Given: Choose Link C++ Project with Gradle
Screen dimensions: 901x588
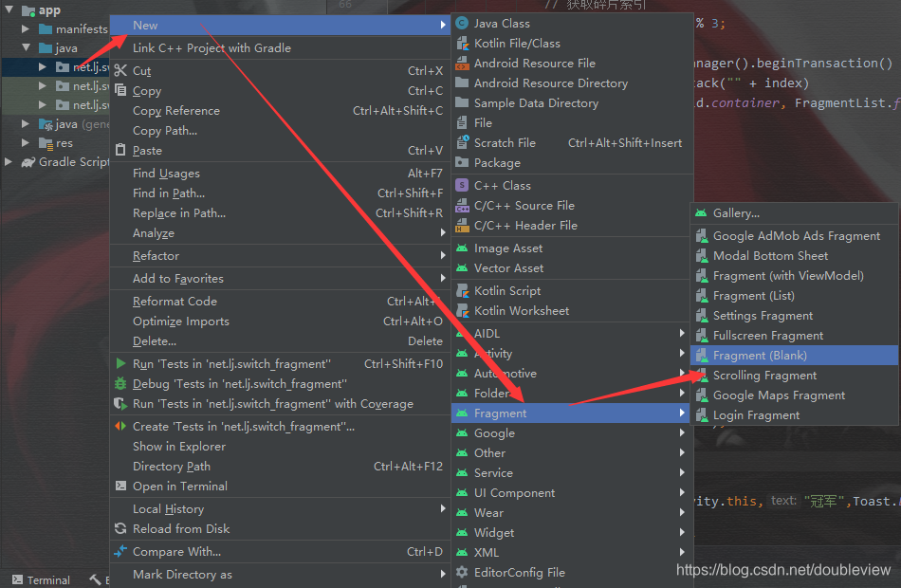Looking at the screenshot, I should click(280, 48).
